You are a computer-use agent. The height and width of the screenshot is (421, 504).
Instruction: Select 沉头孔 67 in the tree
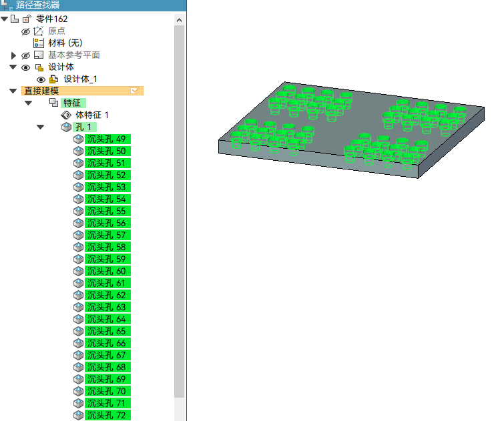107,355
